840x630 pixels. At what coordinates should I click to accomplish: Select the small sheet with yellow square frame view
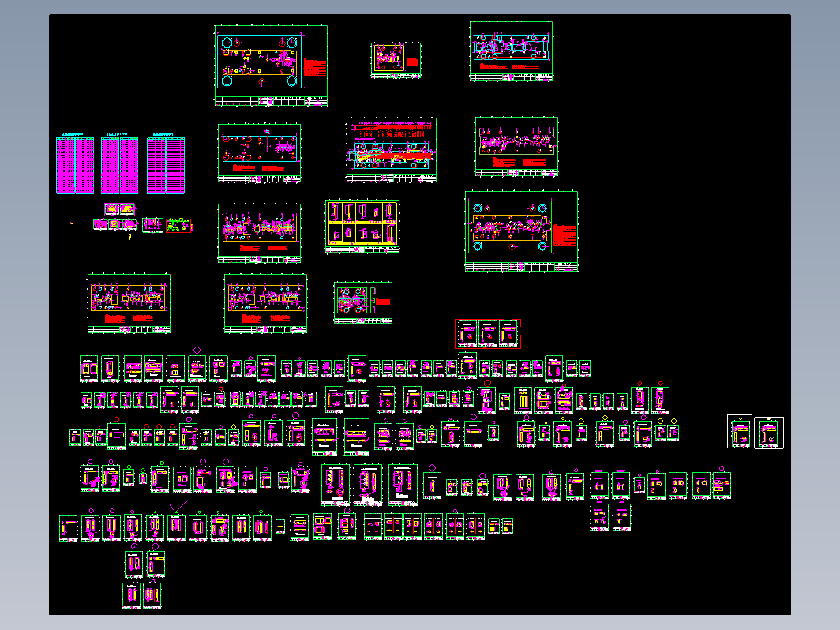pyautogui.click(x=396, y=61)
